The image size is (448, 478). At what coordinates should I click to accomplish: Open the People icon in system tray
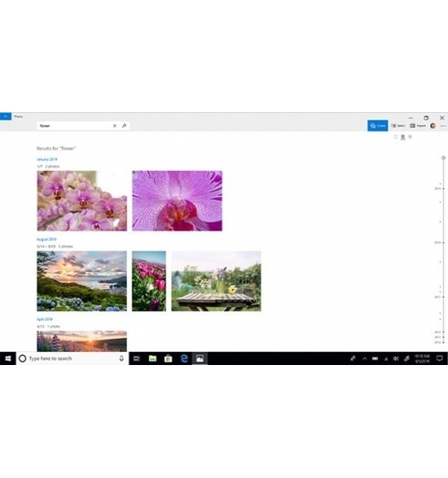click(353, 358)
